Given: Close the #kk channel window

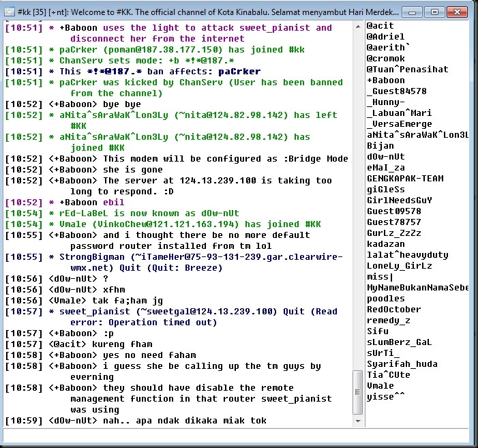Looking at the screenshot, I should (458, 11).
